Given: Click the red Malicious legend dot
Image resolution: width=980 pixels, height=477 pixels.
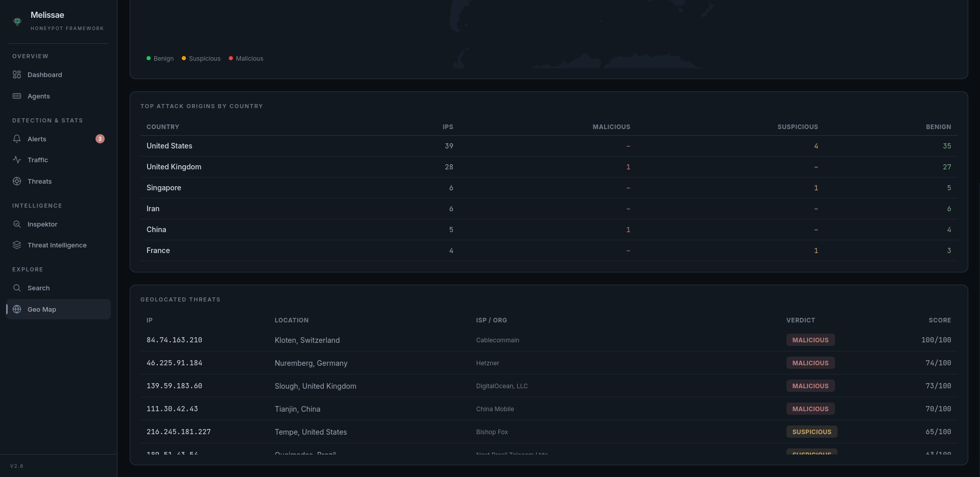Looking at the screenshot, I should pyautogui.click(x=231, y=58).
